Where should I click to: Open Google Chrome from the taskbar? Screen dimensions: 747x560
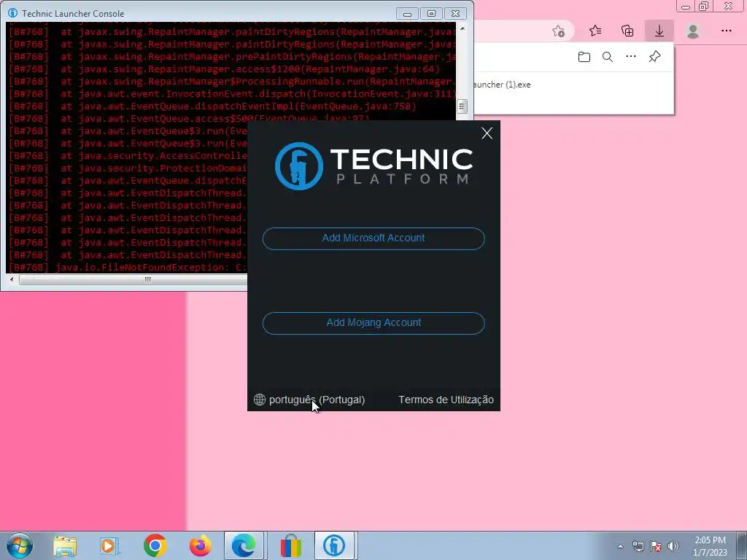[x=155, y=545]
